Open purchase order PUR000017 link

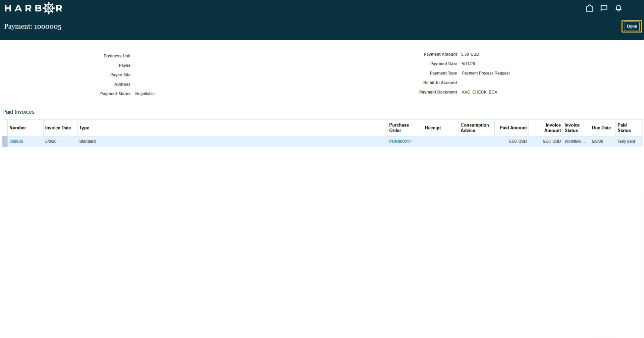pos(400,142)
